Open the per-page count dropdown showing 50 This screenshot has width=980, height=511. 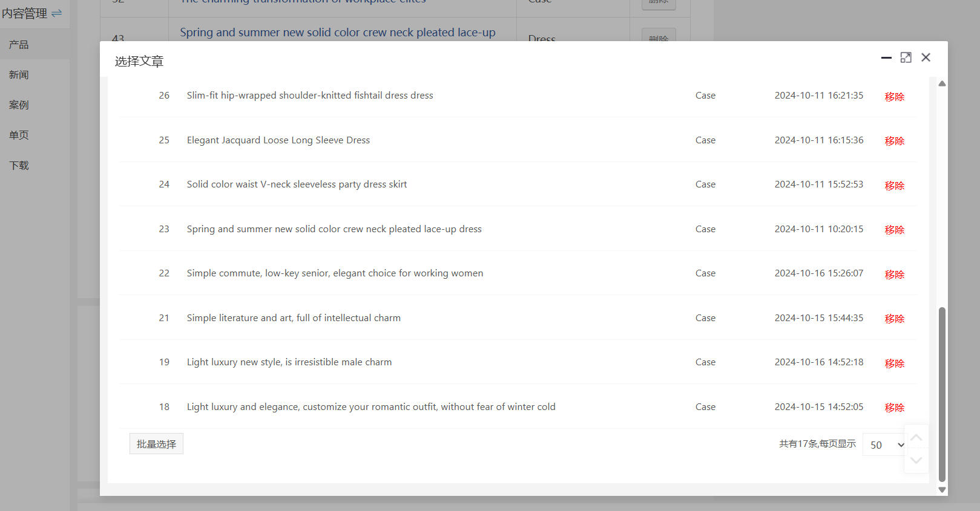[886, 444]
